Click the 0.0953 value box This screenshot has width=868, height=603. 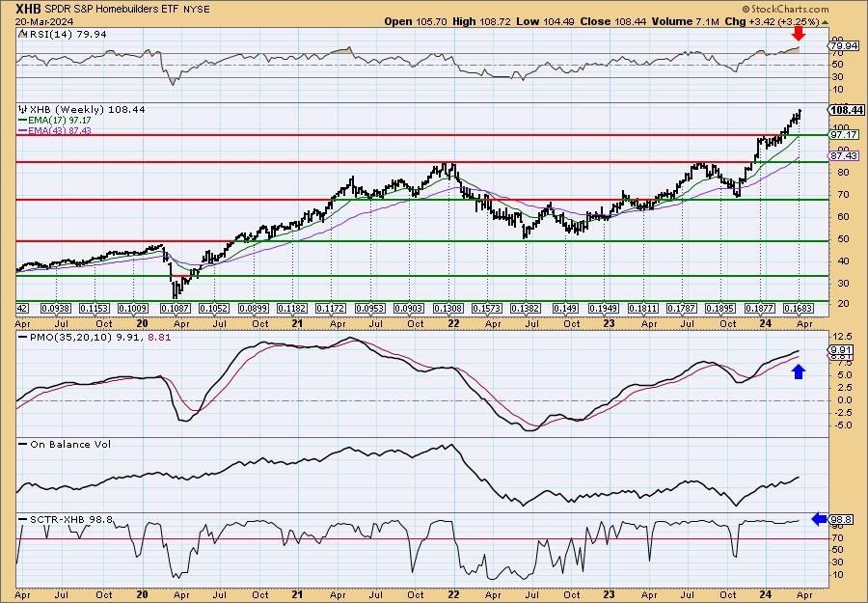[370, 308]
